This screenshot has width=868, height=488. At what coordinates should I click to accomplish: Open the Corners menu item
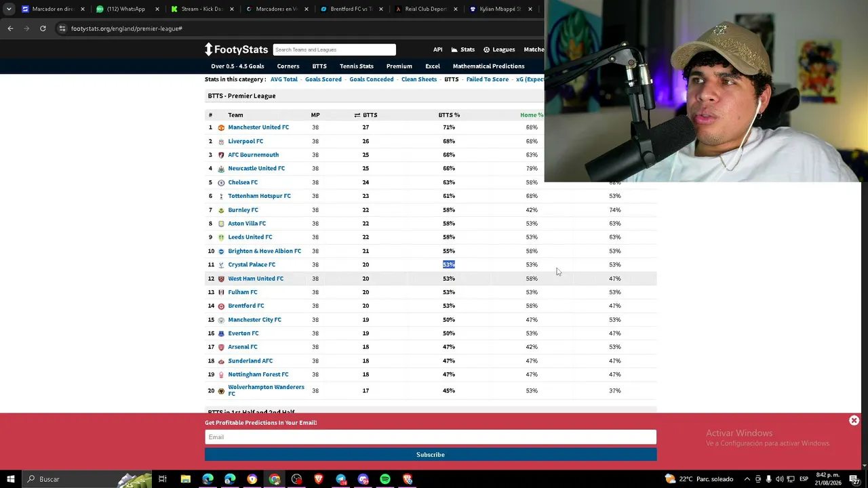coord(288,66)
